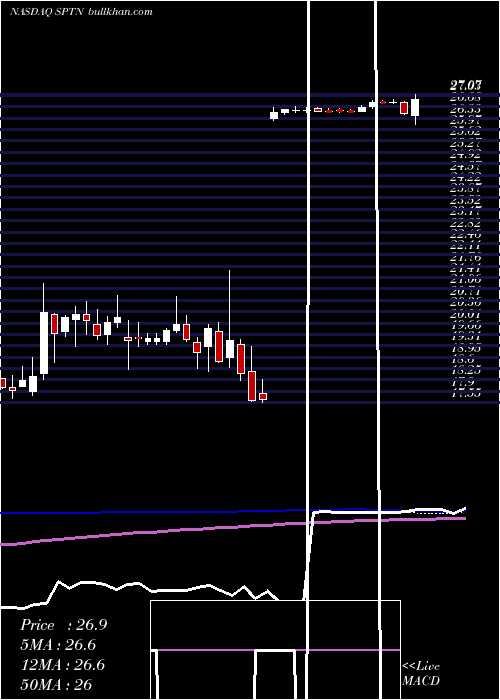Click the NASDAQ SPTN chart title
500x700 pixels.
click(81, 12)
